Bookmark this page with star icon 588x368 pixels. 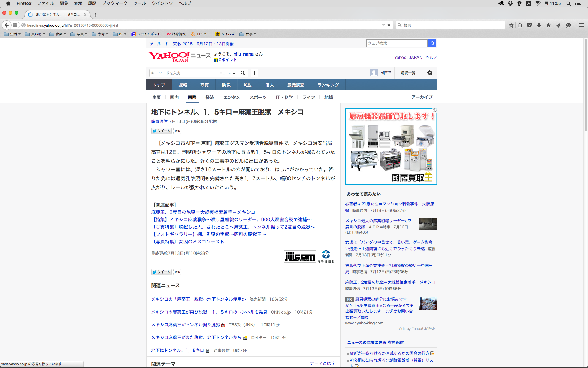pos(511,25)
